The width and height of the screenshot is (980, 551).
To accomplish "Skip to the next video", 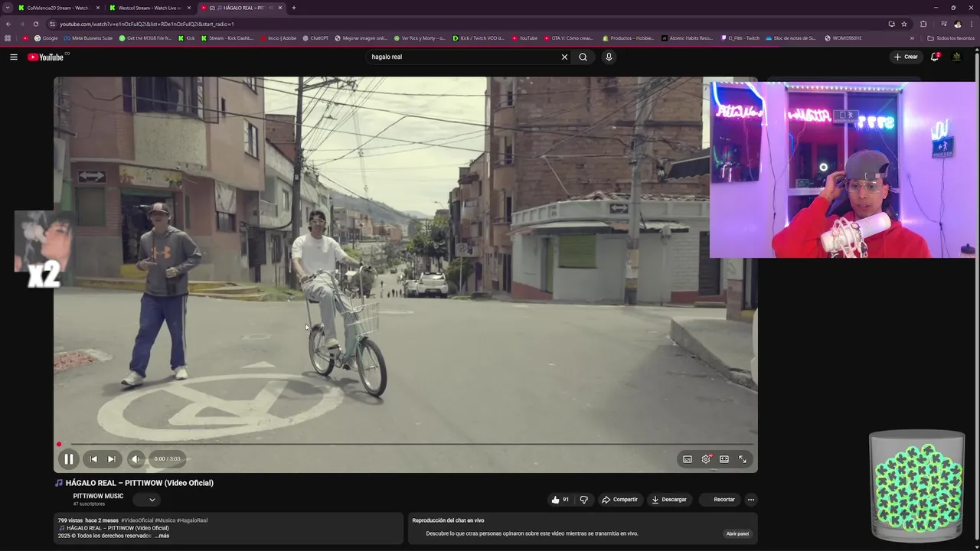I will 112,459.
